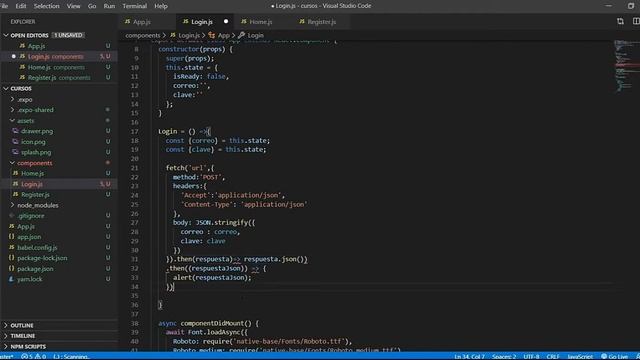
Task: Click the open changes compare icon
Action: (x=620, y=21)
